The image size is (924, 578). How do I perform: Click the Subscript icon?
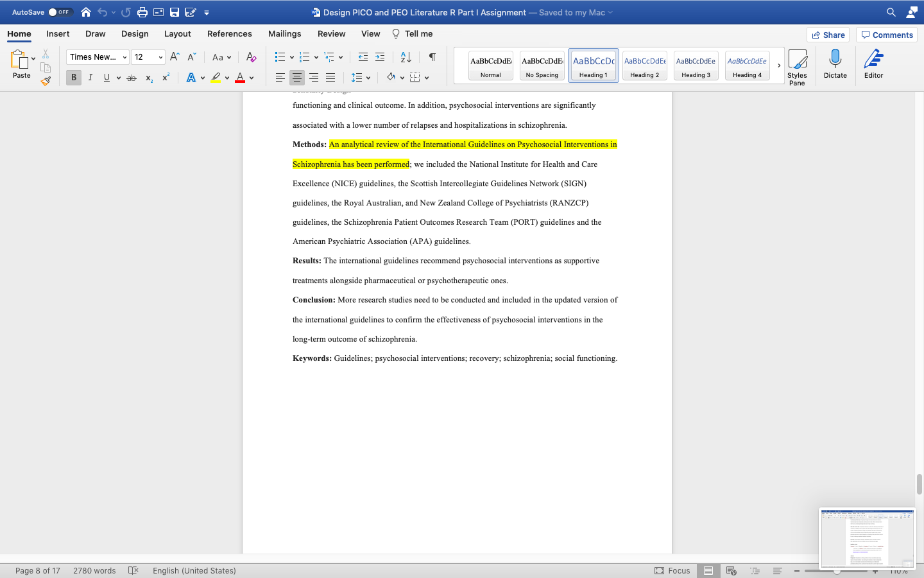(148, 77)
